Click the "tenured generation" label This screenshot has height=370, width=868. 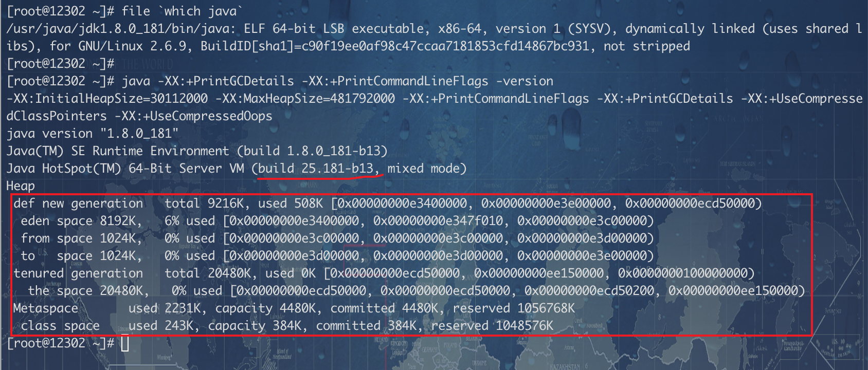(x=78, y=273)
